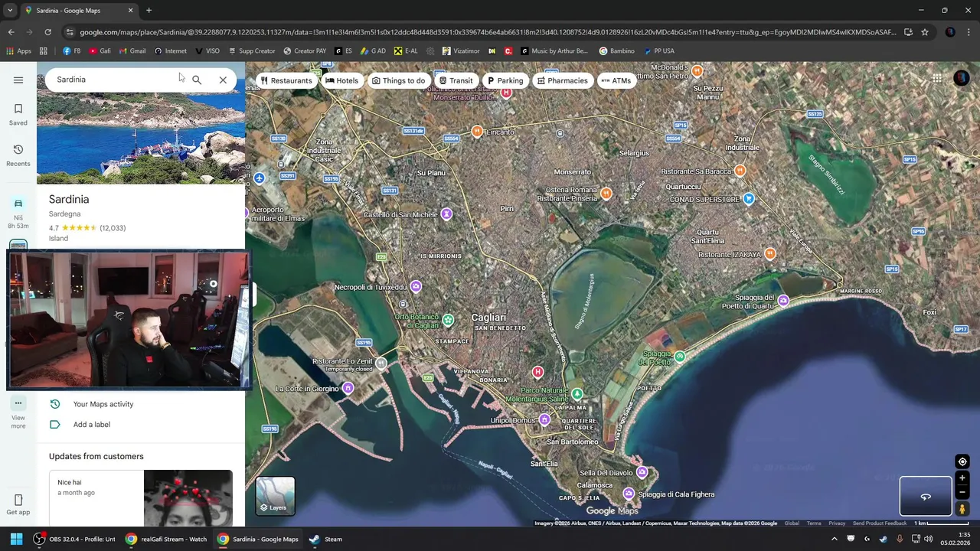Click Ristorante IZAKAYA marker

pyautogui.click(x=770, y=253)
